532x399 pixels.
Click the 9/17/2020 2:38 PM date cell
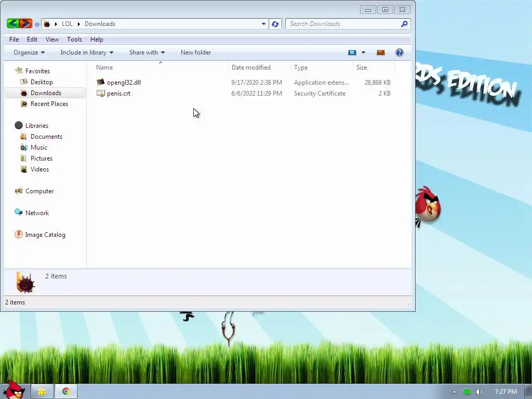257,83
